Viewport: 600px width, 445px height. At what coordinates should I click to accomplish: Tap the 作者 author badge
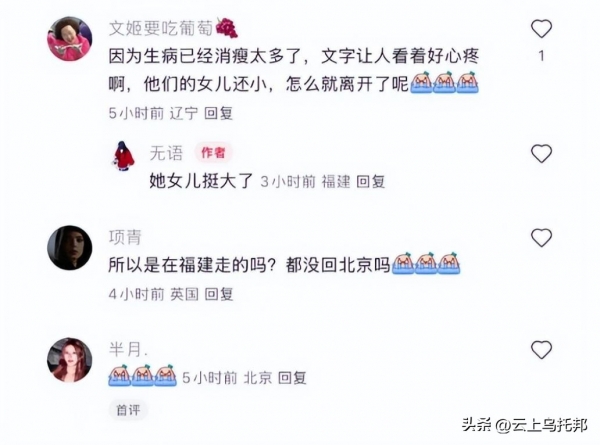pos(213,153)
